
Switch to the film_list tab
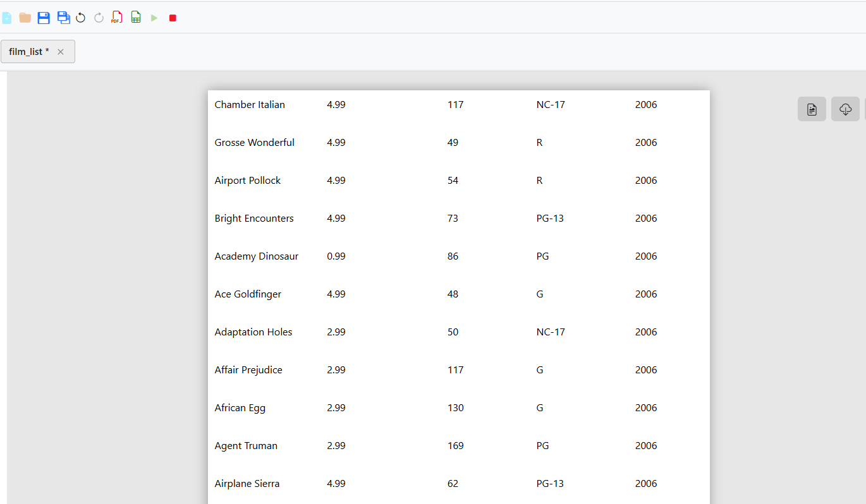click(x=29, y=52)
